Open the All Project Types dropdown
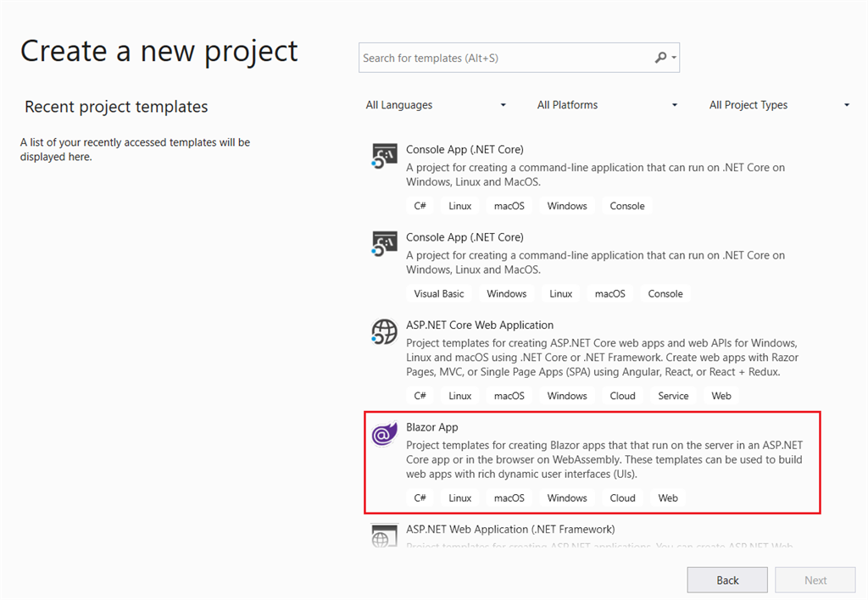 (779, 105)
